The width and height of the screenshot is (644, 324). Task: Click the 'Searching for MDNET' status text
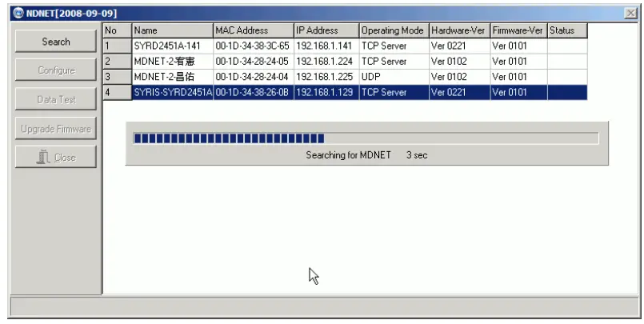point(348,155)
